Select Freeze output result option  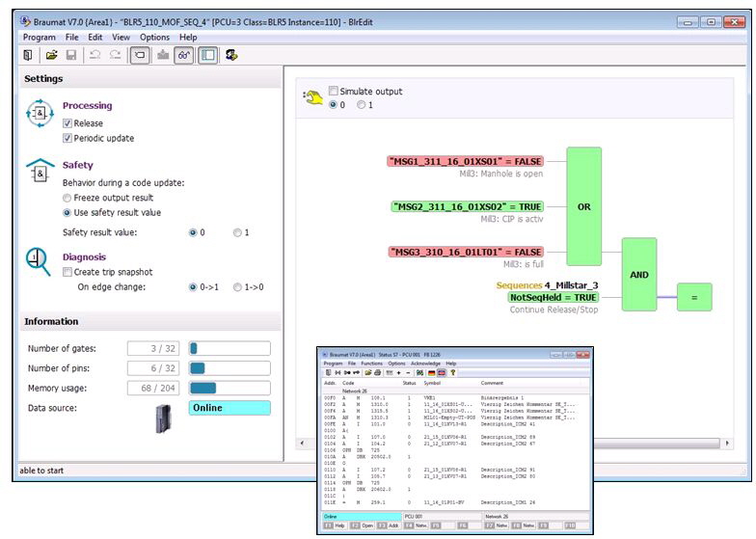point(67,197)
